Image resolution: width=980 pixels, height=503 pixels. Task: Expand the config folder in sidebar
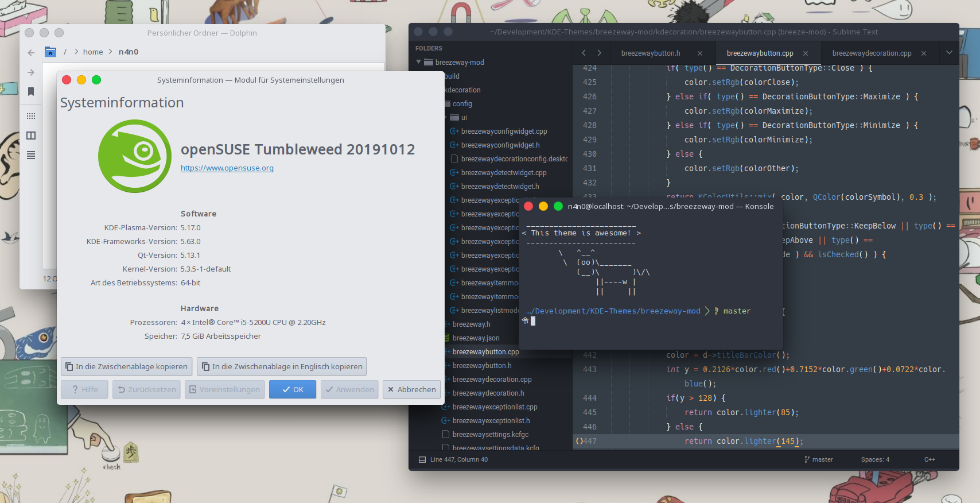462,104
